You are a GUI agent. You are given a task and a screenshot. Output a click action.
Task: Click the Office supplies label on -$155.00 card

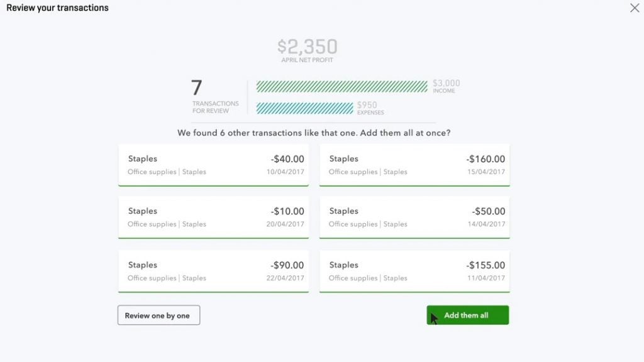(353, 278)
